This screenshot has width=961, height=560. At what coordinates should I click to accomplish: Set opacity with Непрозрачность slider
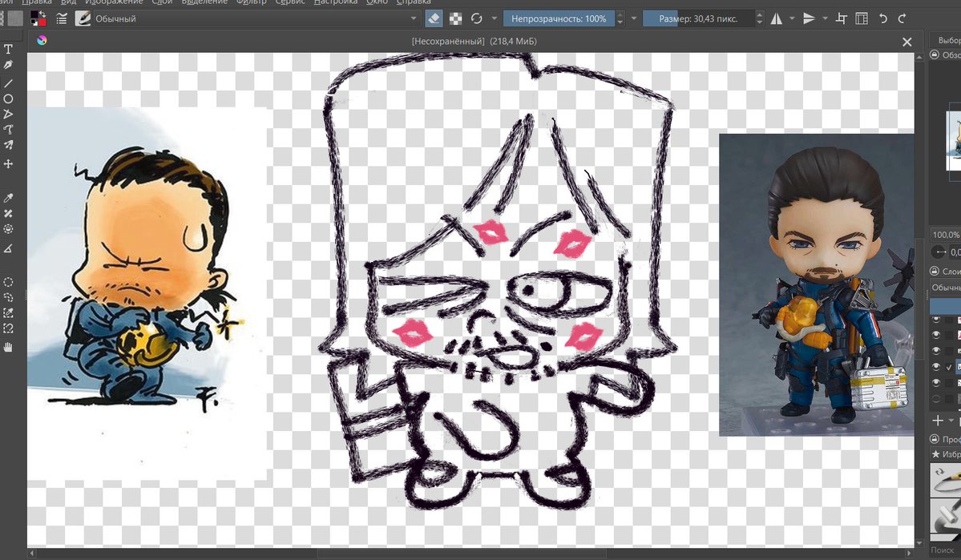pyautogui.click(x=559, y=19)
